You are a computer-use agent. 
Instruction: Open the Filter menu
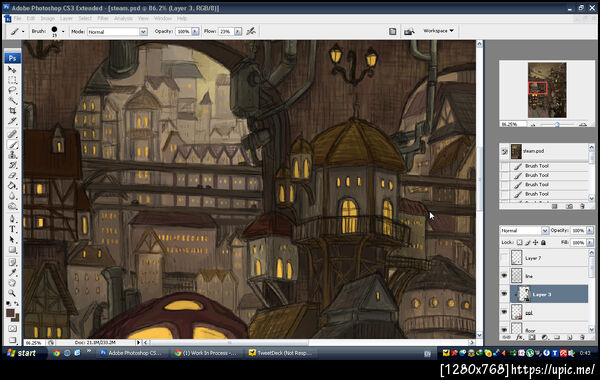(103, 18)
